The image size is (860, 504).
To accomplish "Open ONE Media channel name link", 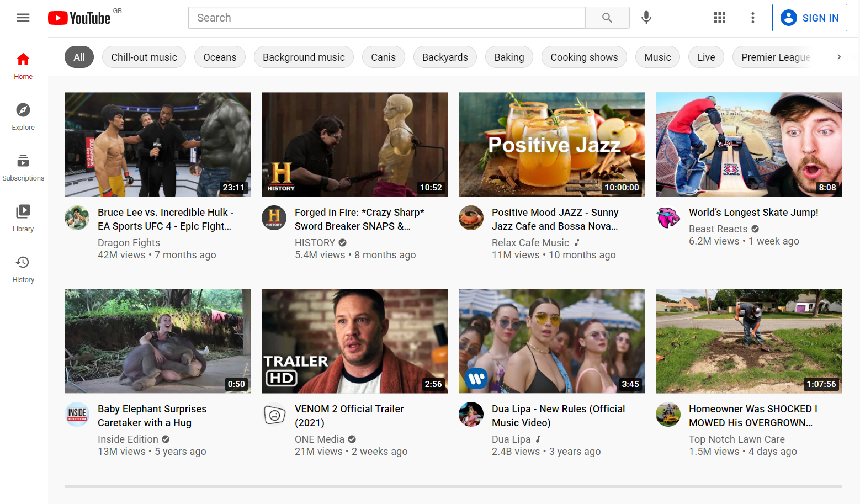I will [320, 439].
